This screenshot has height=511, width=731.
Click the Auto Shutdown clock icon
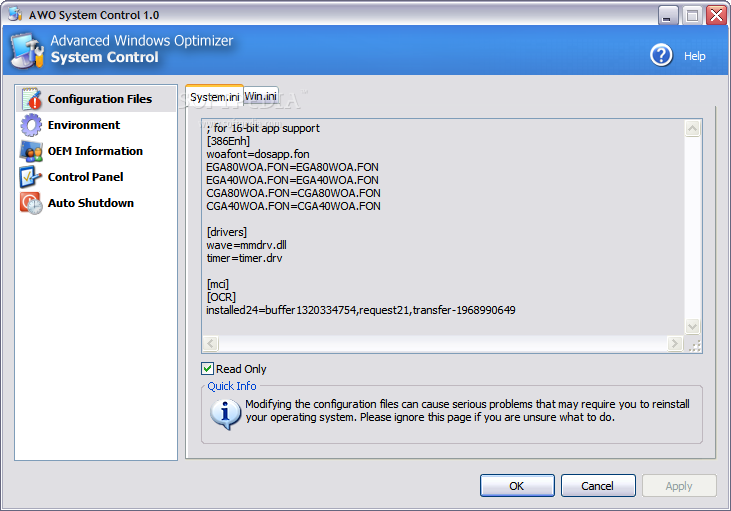(x=31, y=203)
